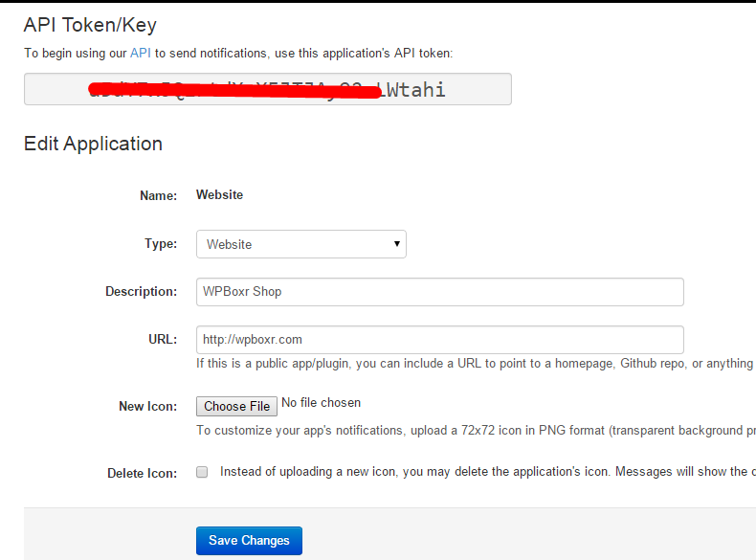Click the URL field with http://wpboxr.com
The width and height of the screenshot is (756, 560).
439,340
